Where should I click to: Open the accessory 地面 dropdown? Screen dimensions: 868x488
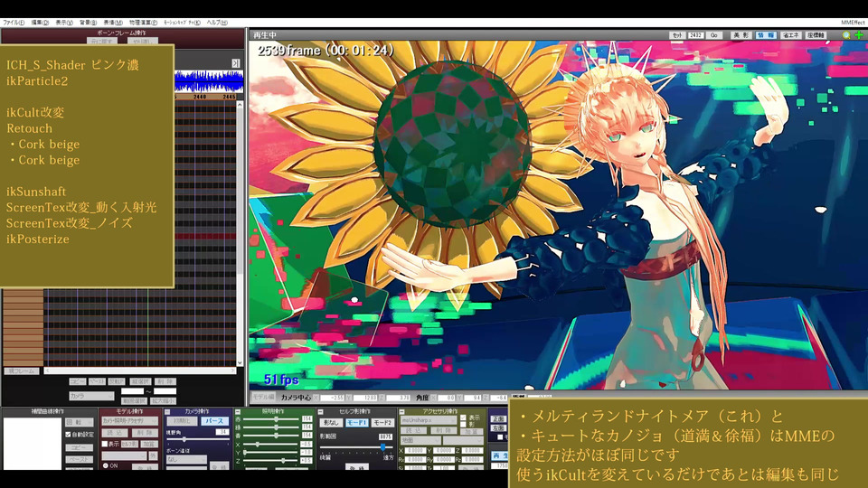coord(420,440)
